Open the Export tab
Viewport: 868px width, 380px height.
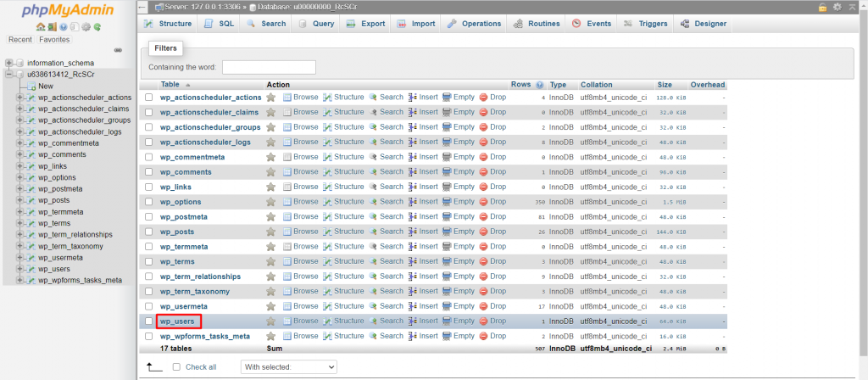point(366,24)
